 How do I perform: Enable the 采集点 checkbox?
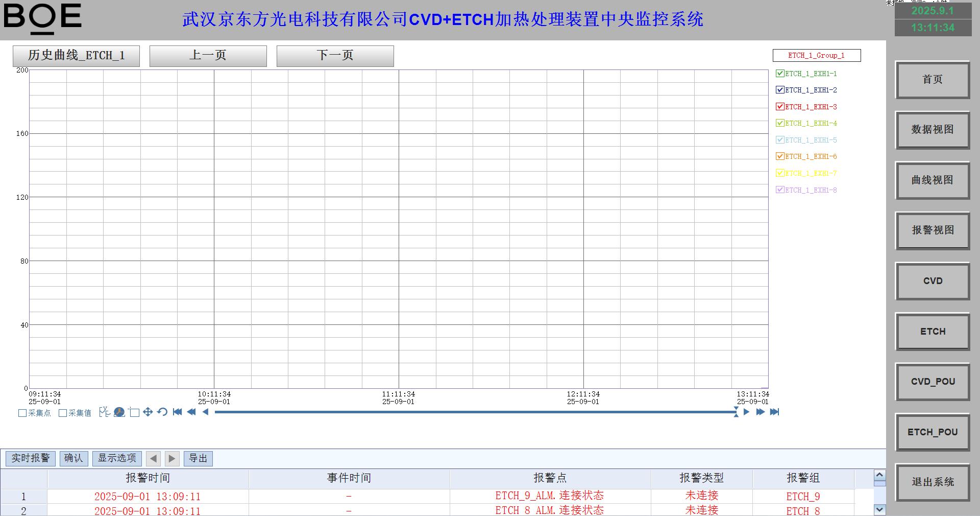[x=22, y=413]
